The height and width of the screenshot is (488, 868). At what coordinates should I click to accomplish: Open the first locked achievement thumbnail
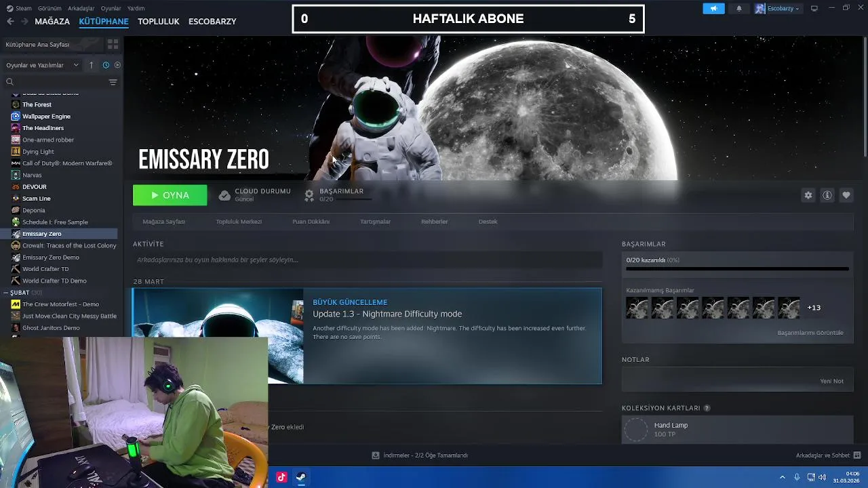(637, 308)
